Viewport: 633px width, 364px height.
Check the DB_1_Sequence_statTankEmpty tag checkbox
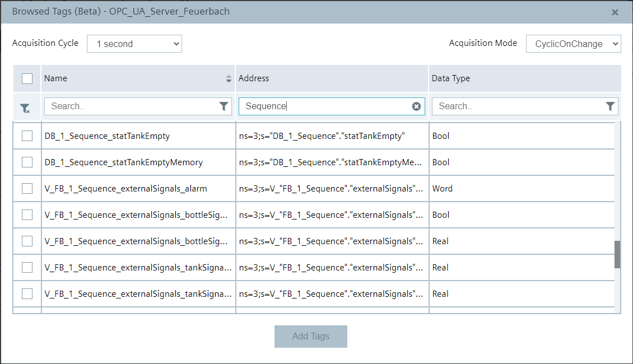(26, 136)
